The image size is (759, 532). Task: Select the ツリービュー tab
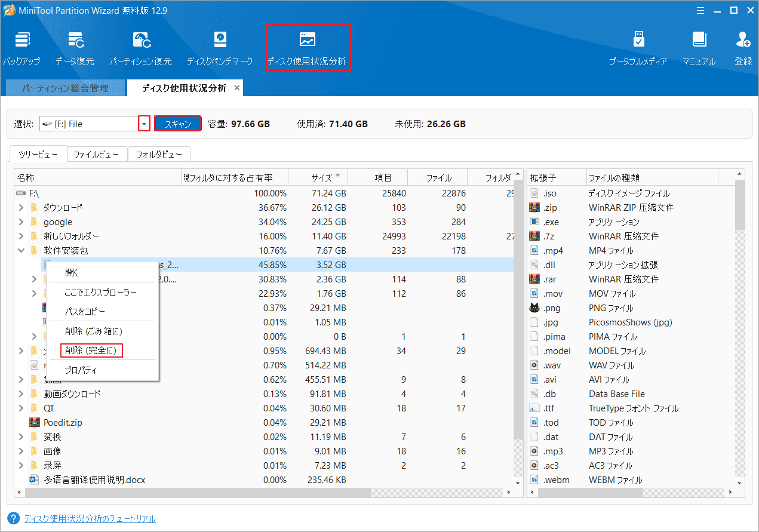point(38,155)
